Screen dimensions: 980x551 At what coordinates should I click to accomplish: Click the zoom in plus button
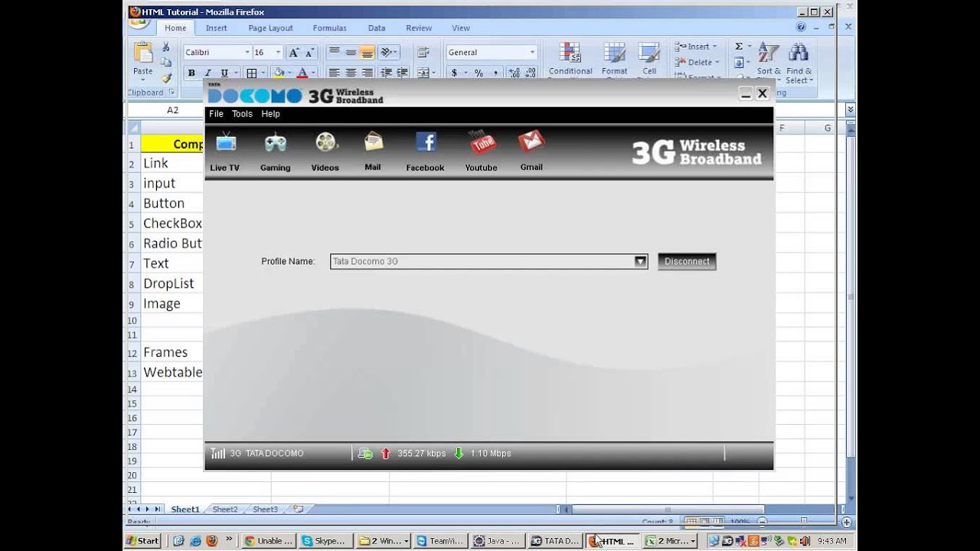[847, 522]
